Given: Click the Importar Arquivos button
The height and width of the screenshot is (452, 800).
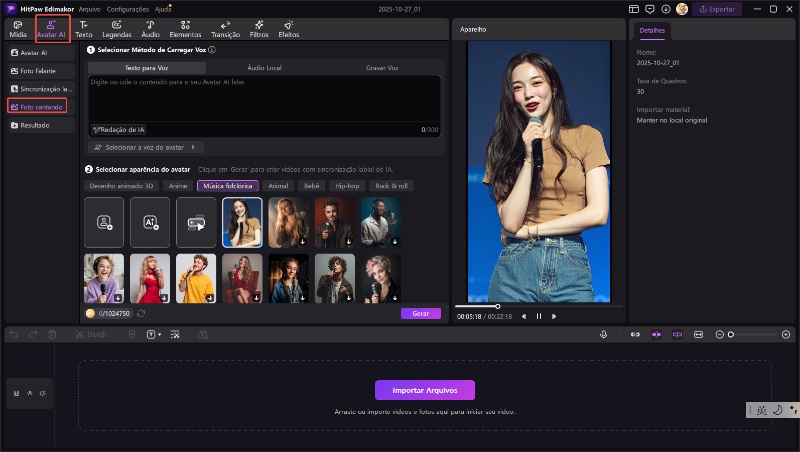Looking at the screenshot, I should [424, 390].
